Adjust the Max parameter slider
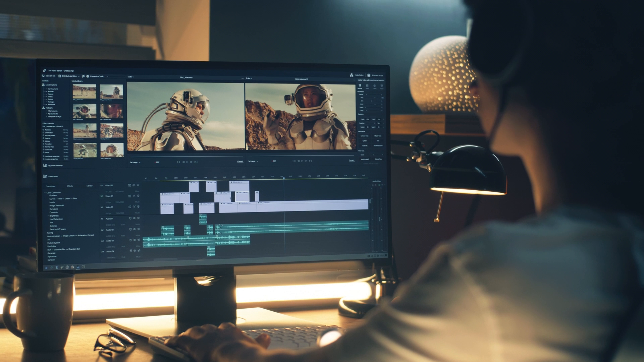This screenshot has width=644, height=362. click(x=374, y=98)
